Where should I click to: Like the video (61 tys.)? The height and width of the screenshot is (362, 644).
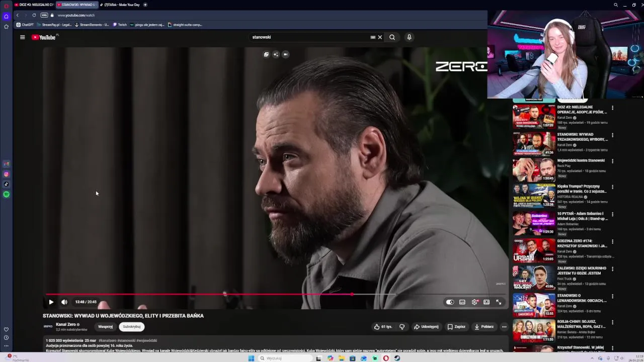point(383,327)
